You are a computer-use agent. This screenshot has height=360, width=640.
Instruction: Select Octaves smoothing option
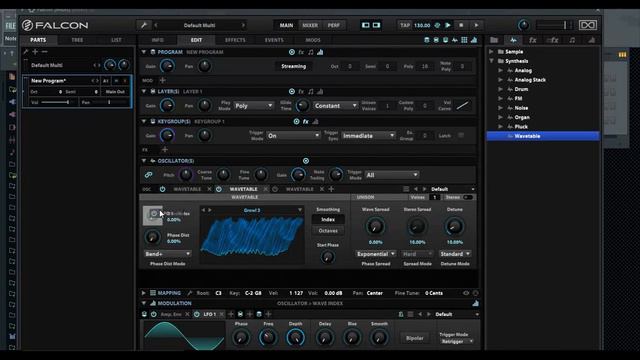328,231
